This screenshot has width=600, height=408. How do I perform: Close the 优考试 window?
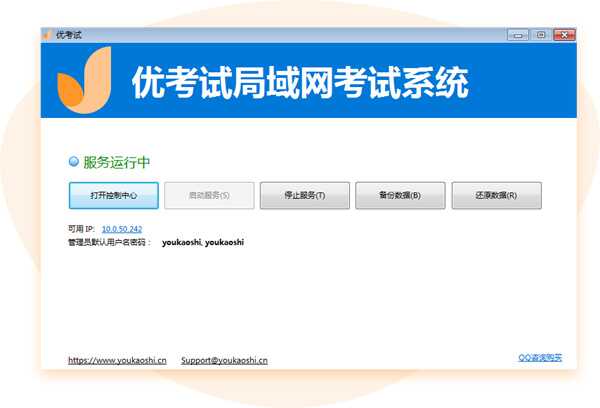(564, 35)
